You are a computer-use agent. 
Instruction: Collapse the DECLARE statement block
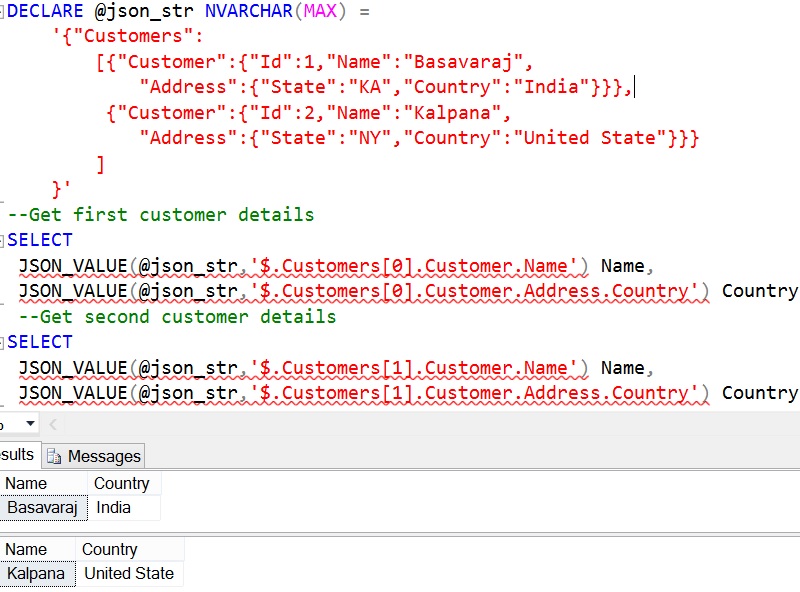point(2,13)
